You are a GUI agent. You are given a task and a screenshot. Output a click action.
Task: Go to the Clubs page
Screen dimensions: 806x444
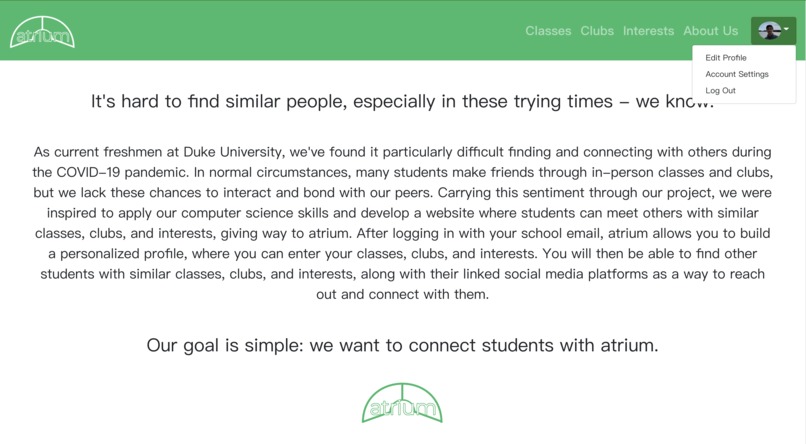[x=597, y=31]
